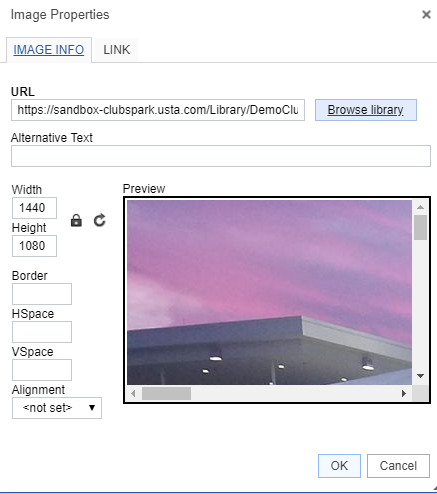Select the IMAGE INFO tab
437x494 pixels.
click(x=49, y=50)
